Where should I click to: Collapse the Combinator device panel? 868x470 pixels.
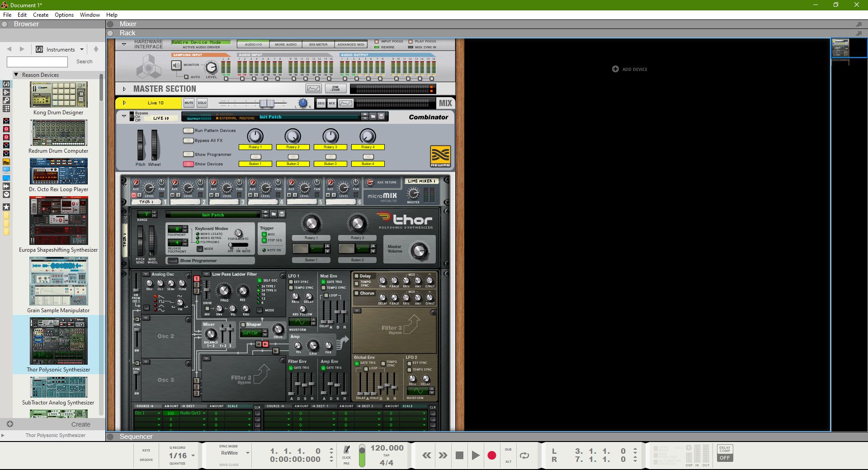(124, 117)
